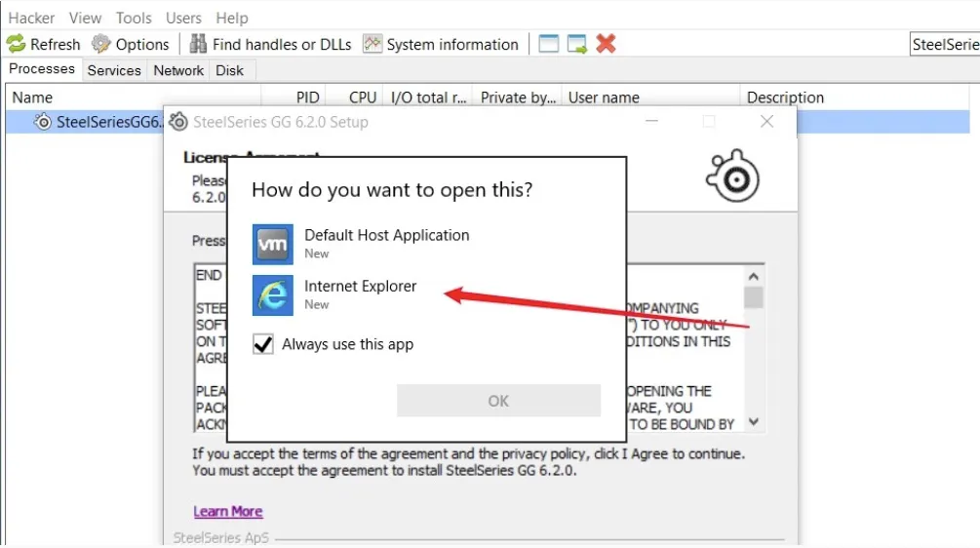Switch to the Network tab
This screenshot has width=980, height=548.
(x=178, y=70)
